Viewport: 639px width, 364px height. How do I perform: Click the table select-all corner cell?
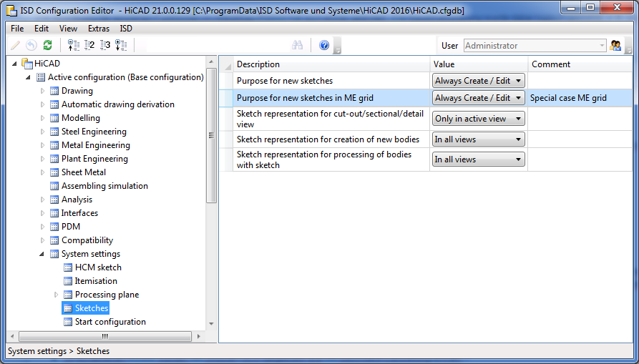tap(226, 64)
